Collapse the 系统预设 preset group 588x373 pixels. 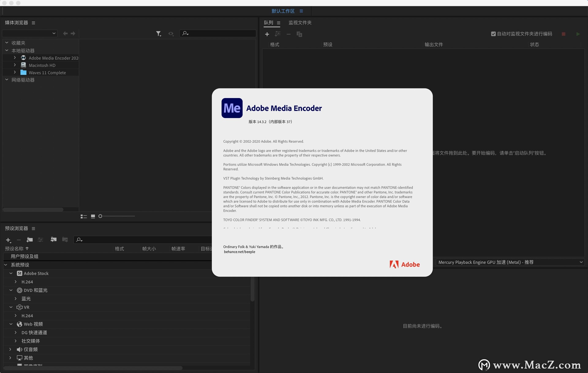[6, 265]
